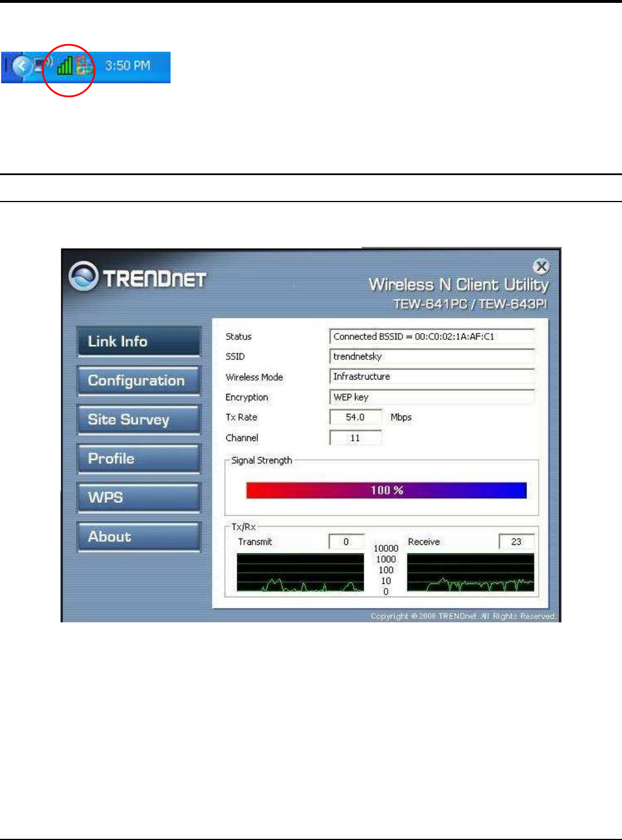The image size is (622, 840).
Task: Click the Wireless Mode label
Action: click(254, 377)
